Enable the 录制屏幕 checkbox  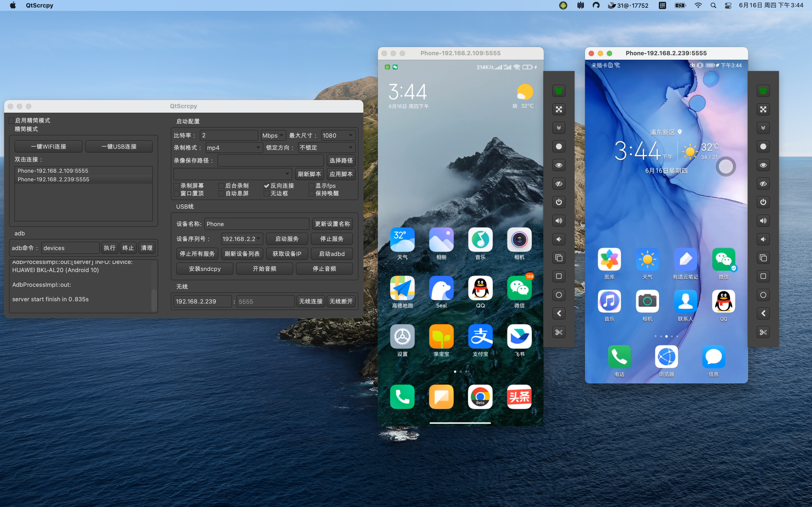(176, 186)
